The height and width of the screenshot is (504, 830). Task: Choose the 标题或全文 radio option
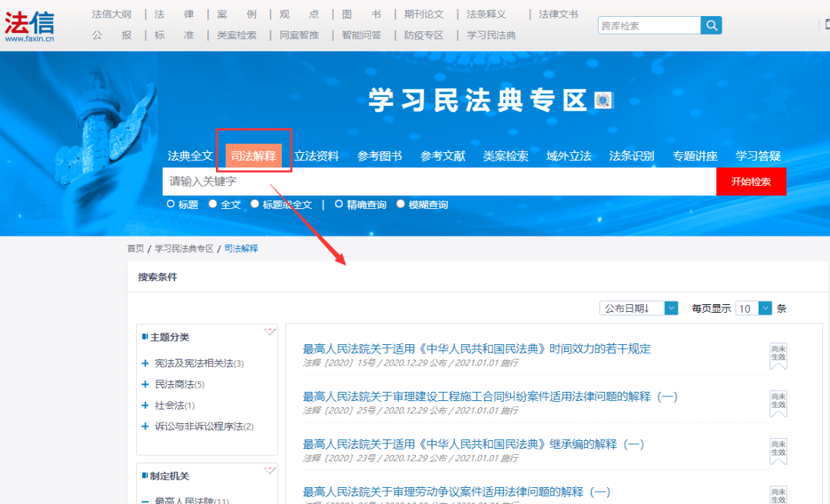coord(254,204)
